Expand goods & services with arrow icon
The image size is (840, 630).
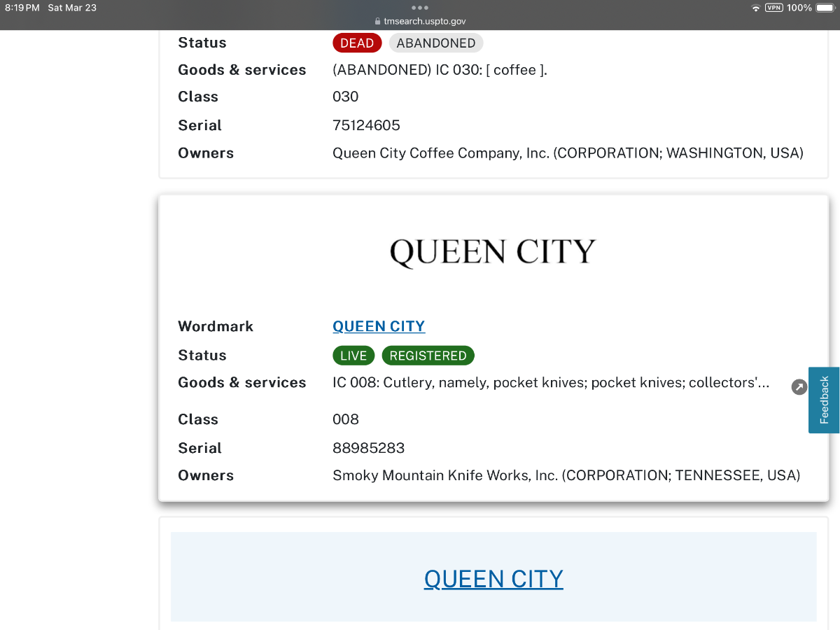[799, 387]
